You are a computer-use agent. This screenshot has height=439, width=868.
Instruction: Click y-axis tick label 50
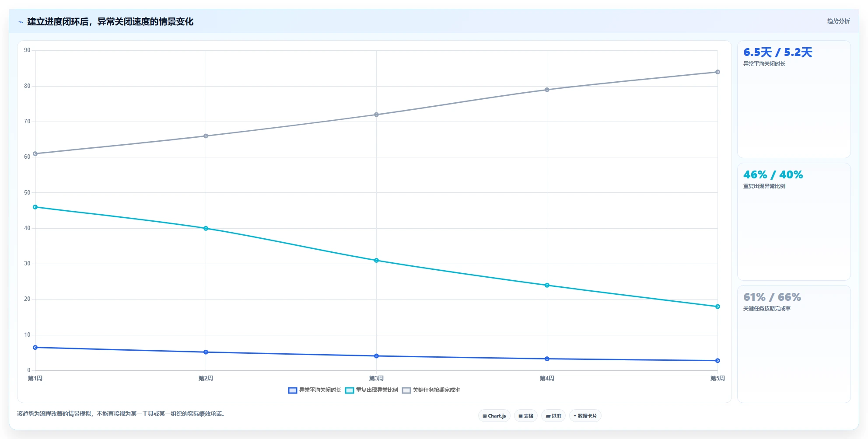27,193
